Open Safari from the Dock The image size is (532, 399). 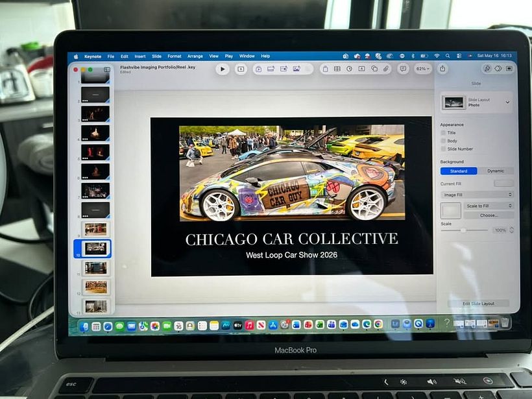(x=108, y=326)
